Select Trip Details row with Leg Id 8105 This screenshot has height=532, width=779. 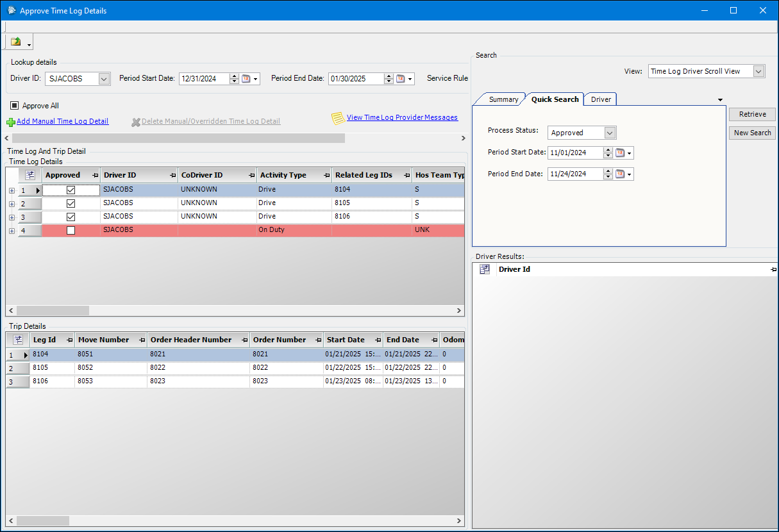coord(234,368)
